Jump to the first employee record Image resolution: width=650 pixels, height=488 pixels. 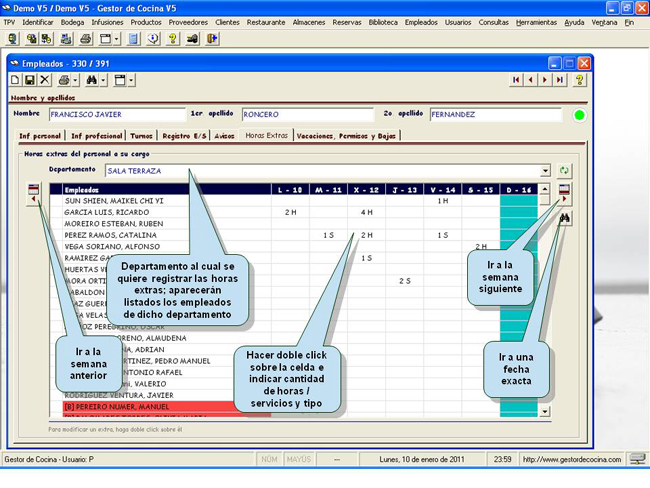(517, 80)
